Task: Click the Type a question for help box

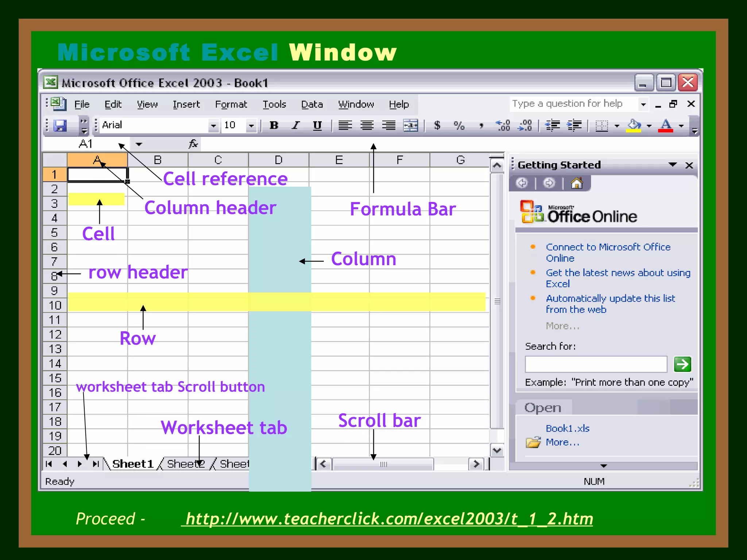Action: click(x=574, y=104)
